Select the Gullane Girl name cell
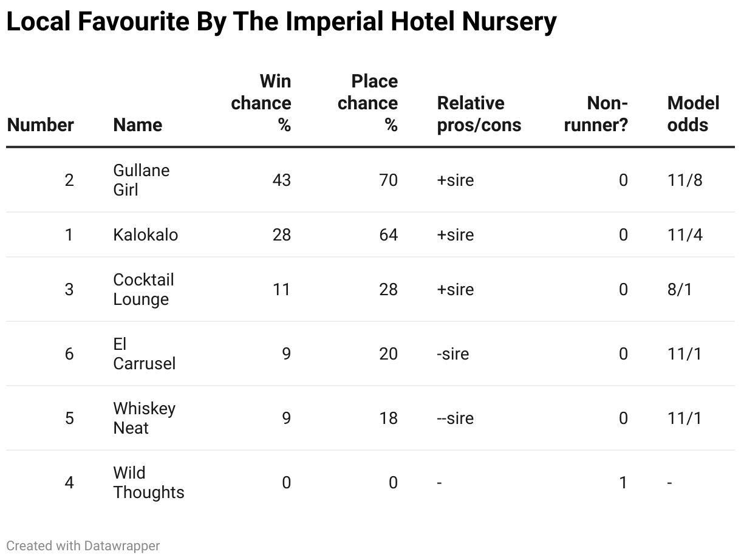The height and width of the screenshot is (560, 741). click(x=142, y=180)
